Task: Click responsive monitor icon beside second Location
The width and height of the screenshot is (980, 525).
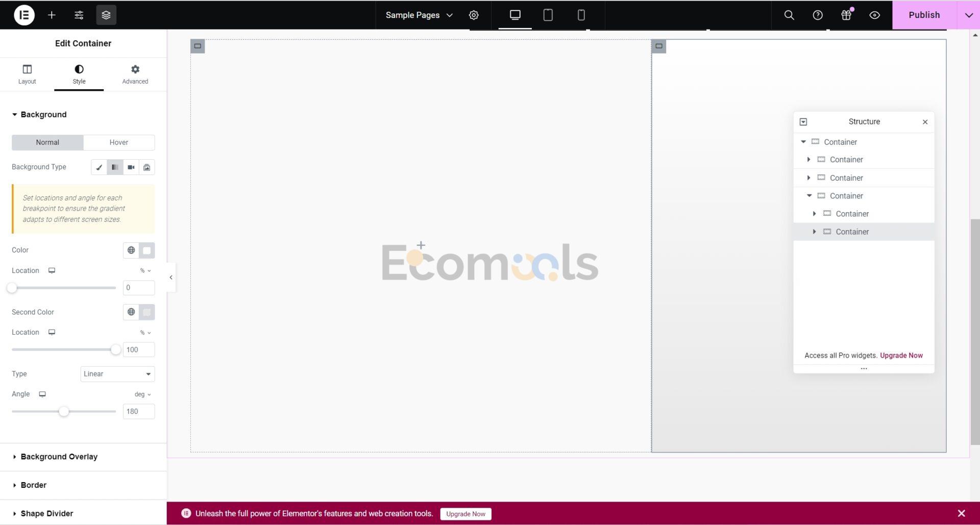Action: pos(52,333)
